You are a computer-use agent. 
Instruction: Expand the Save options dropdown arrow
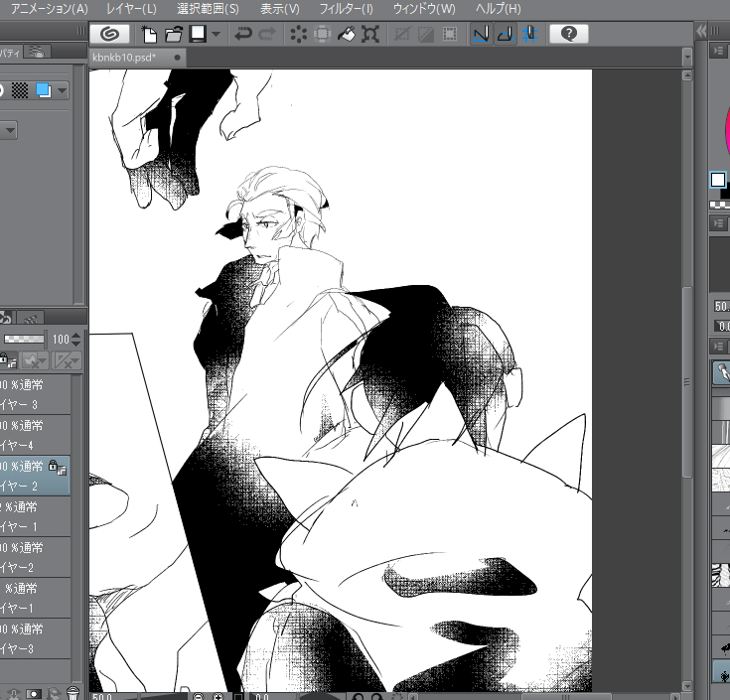(x=216, y=34)
